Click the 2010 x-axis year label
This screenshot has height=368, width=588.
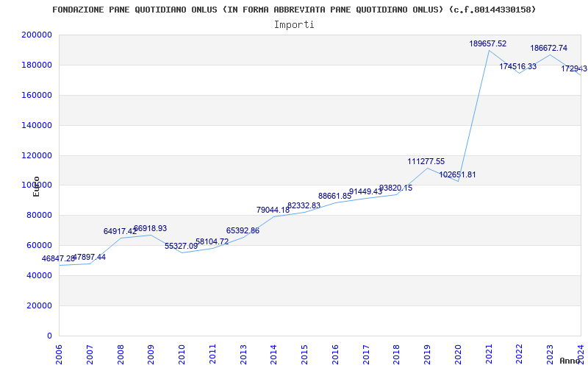[182, 355]
